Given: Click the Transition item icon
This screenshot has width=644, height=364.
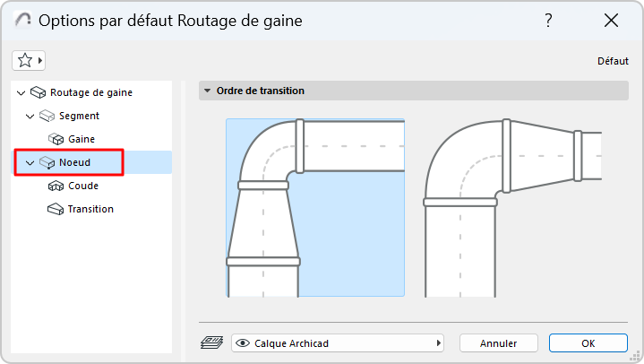Looking at the screenshot, I should coord(56,209).
